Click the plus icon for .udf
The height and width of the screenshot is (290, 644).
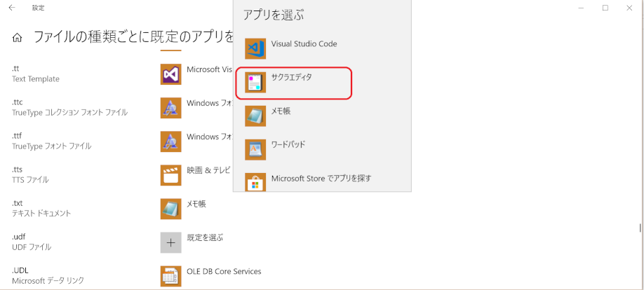coord(171,242)
